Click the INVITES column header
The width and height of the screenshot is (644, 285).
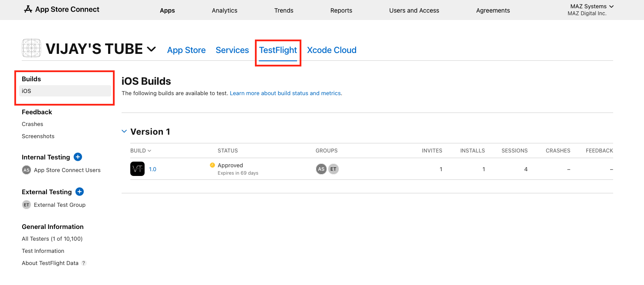pyautogui.click(x=432, y=151)
